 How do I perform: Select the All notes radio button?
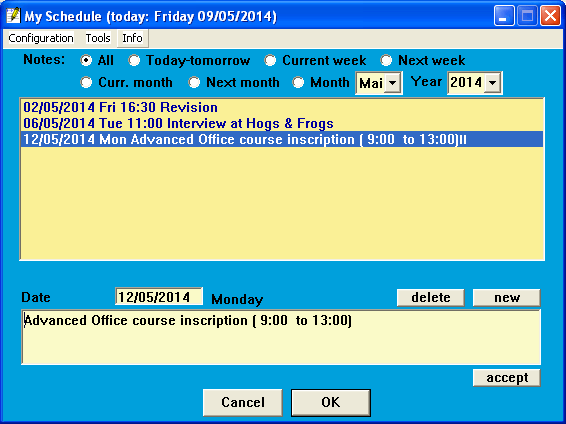(x=86, y=60)
